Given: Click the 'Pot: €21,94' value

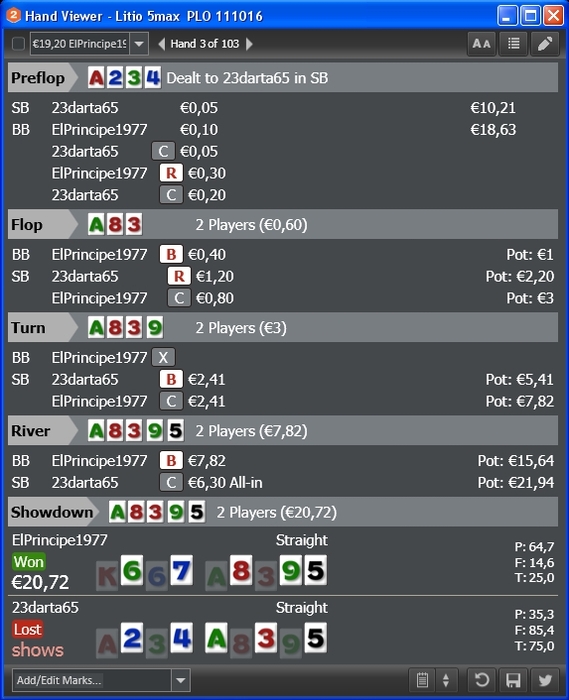Looking at the screenshot, I should (x=516, y=483).
